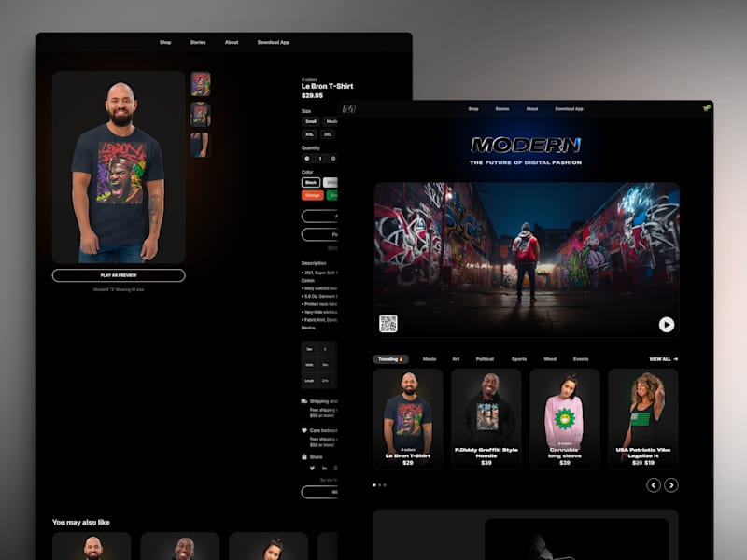Open the Cannabis long sleeve product card
This screenshot has height=560, width=747.
click(565, 418)
